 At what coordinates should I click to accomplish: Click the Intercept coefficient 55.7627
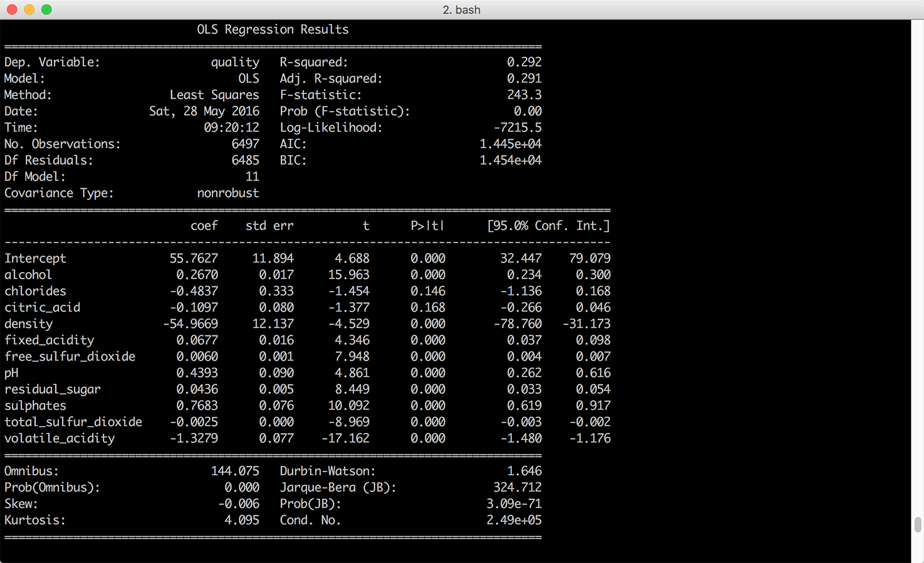tap(194, 258)
